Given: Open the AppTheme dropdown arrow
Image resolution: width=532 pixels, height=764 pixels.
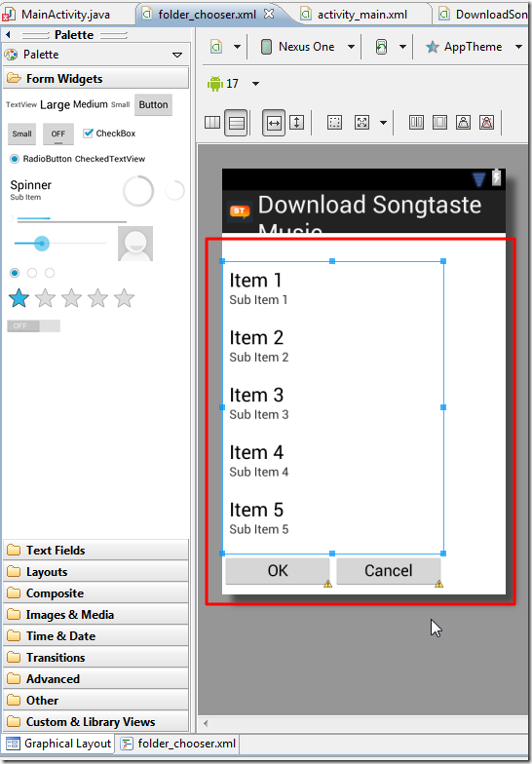Looking at the screenshot, I should pyautogui.click(x=518, y=47).
